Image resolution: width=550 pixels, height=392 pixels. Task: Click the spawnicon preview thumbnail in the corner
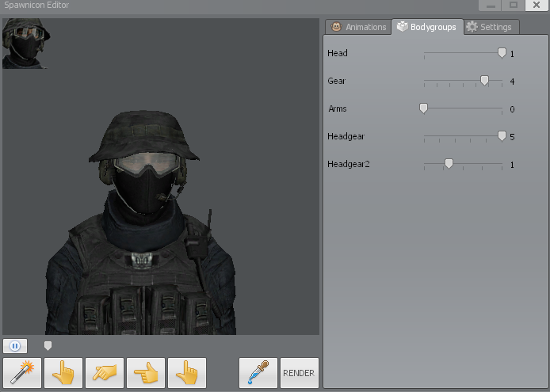pos(26,44)
